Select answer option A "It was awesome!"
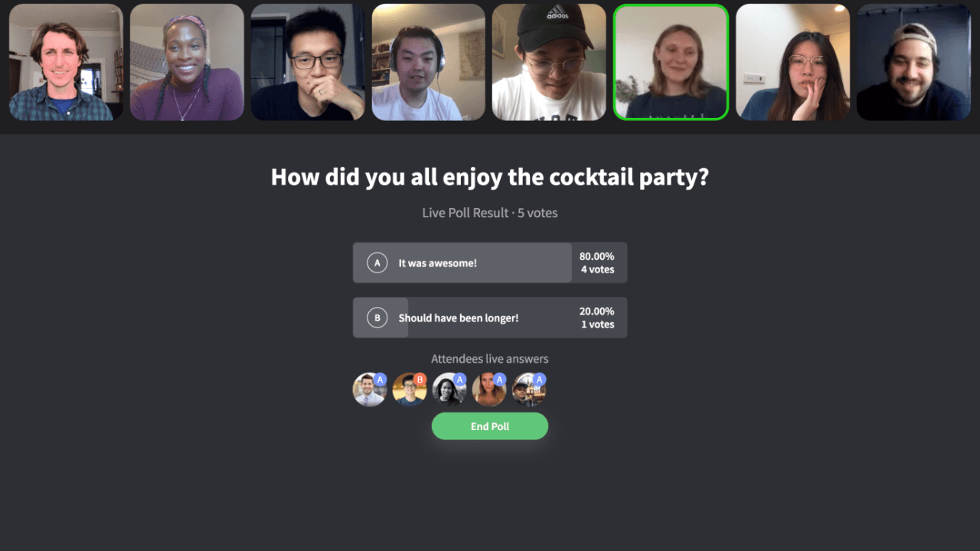Image resolution: width=980 pixels, height=551 pixels. pos(490,262)
